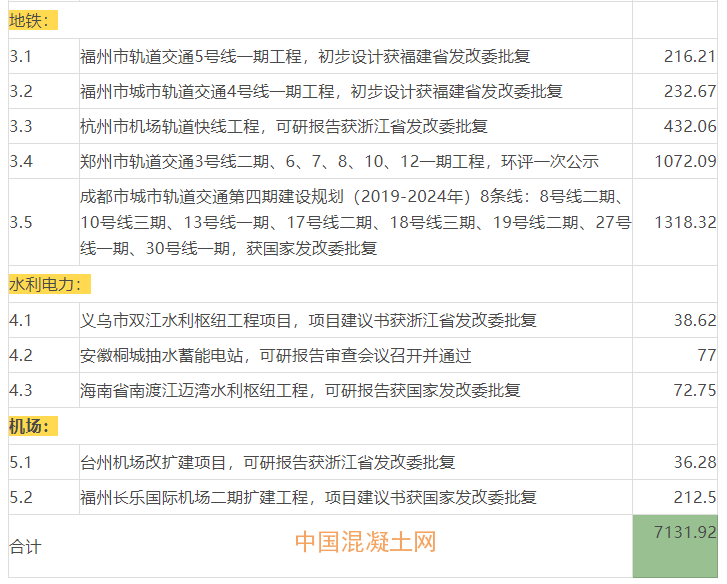Image resolution: width=727 pixels, height=584 pixels.
Task: Select the 1318.32 amount cell
Action: (685, 221)
